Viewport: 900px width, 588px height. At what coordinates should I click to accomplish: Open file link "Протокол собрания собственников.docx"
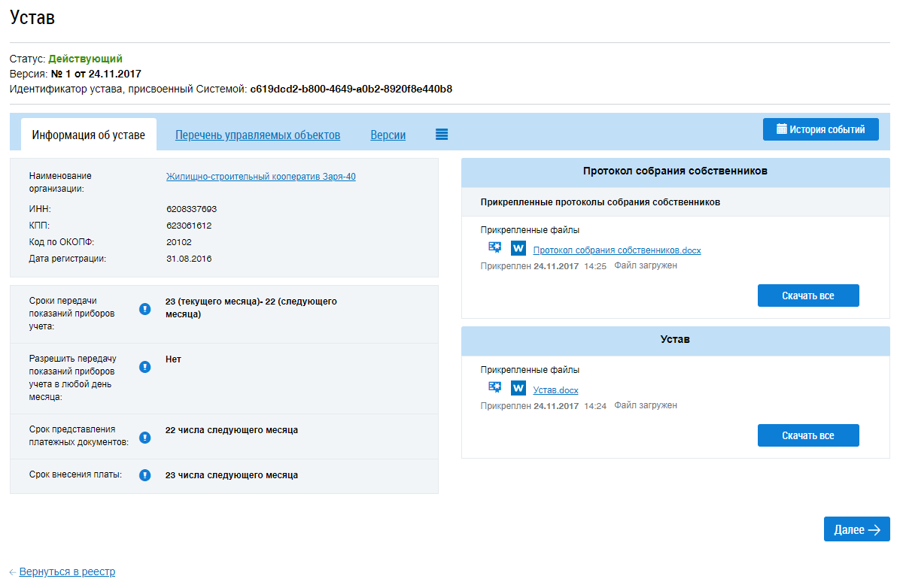[x=616, y=250]
